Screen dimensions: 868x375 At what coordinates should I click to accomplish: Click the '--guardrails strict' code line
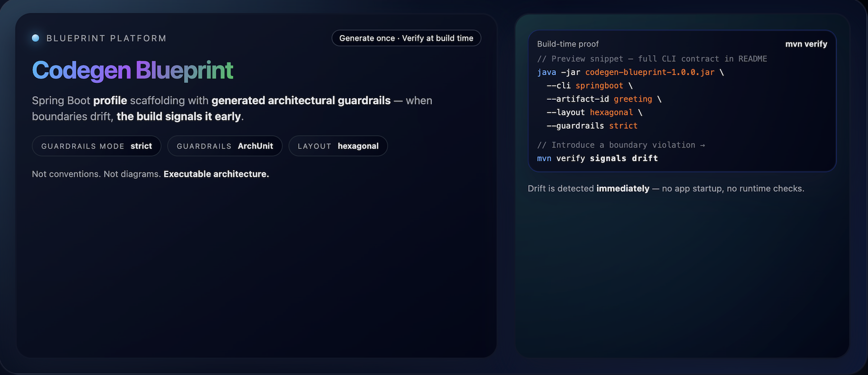point(592,126)
